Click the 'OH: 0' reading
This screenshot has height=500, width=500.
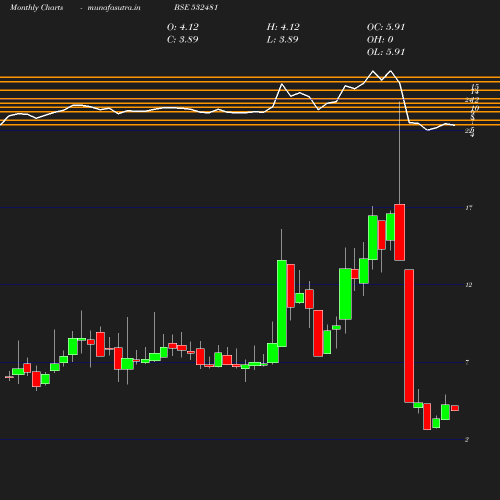pyautogui.click(x=380, y=40)
